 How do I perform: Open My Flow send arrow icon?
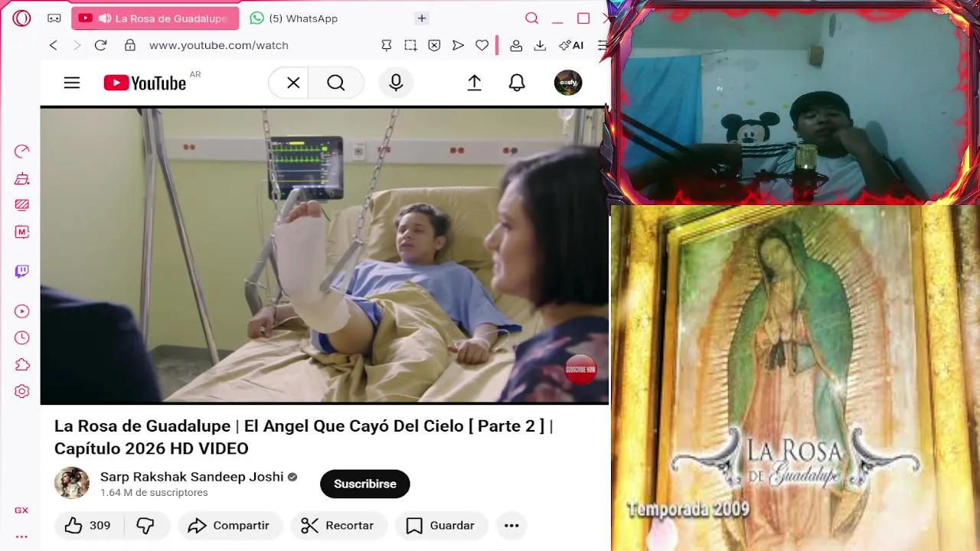coord(458,45)
